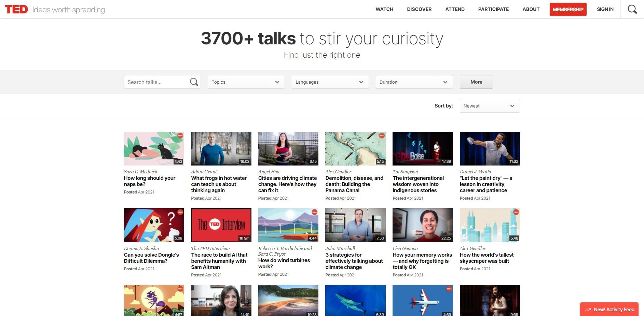
Task: Open the nap talk thumbnail with cat
Action: [x=154, y=148]
